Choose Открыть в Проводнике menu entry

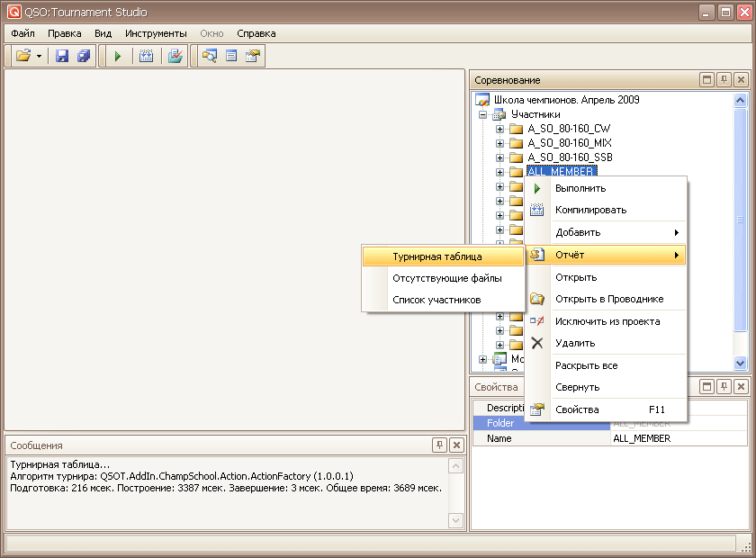pyautogui.click(x=608, y=299)
